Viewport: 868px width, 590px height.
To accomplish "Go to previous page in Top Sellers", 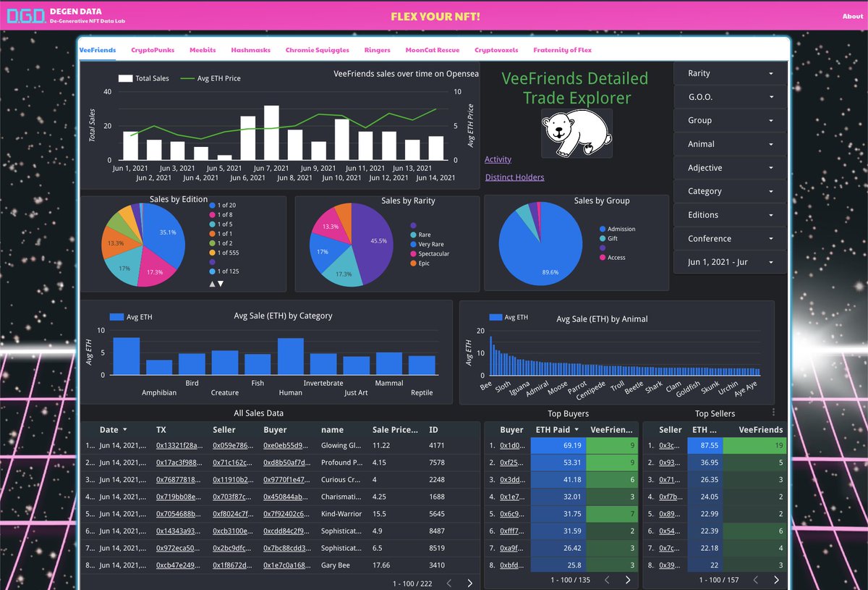I will pyautogui.click(x=754, y=580).
